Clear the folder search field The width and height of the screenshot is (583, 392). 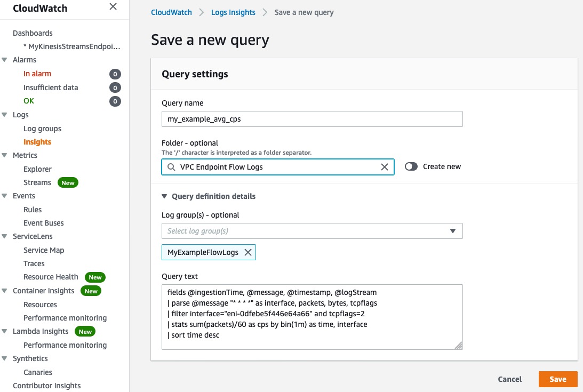tap(385, 167)
